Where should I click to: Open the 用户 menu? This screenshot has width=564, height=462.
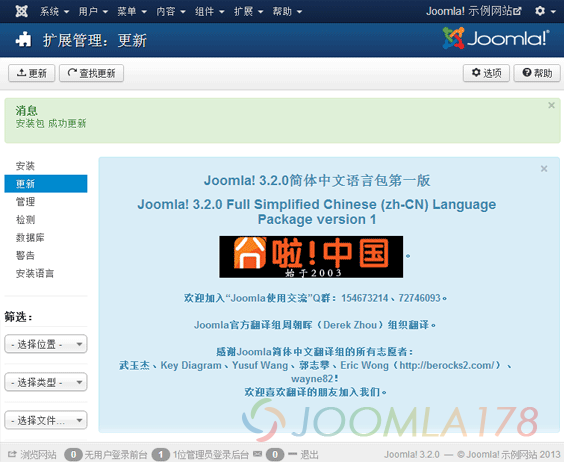93,12
